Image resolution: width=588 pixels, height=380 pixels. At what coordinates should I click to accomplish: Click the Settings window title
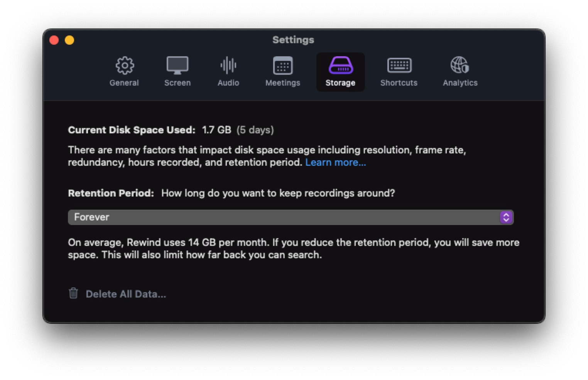(293, 40)
